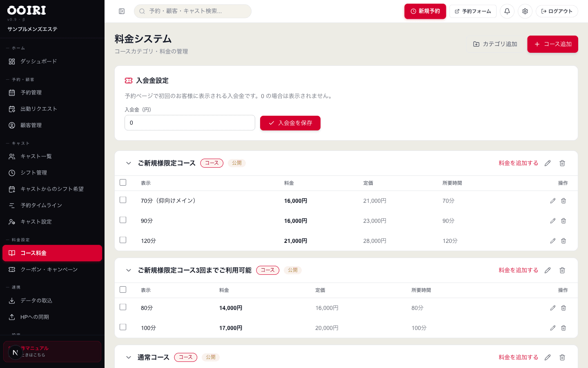The height and width of the screenshot is (368, 588).
Task: Focus the 入会金（円） input field
Action: [x=190, y=123]
